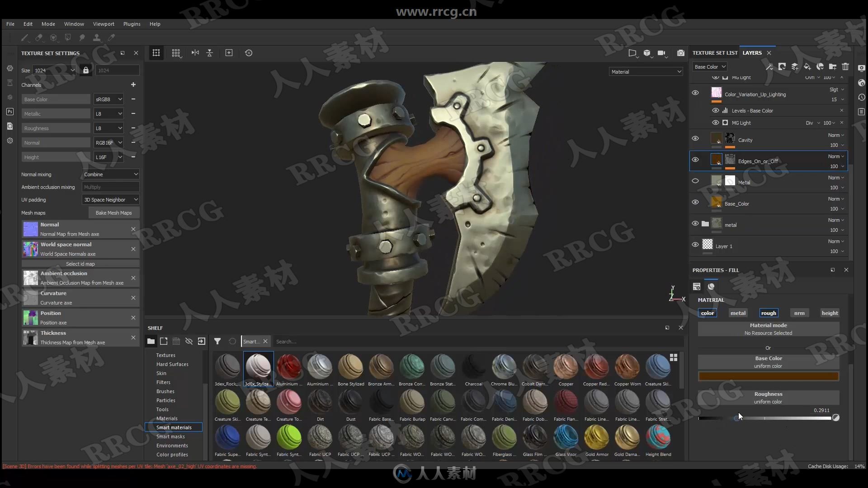Image resolution: width=868 pixels, height=488 pixels.
Task: Hide the Base_Color layer
Action: click(x=695, y=202)
